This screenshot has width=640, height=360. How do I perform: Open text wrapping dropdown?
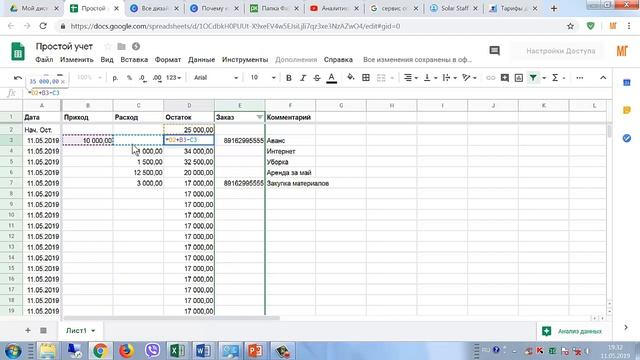(449, 78)
